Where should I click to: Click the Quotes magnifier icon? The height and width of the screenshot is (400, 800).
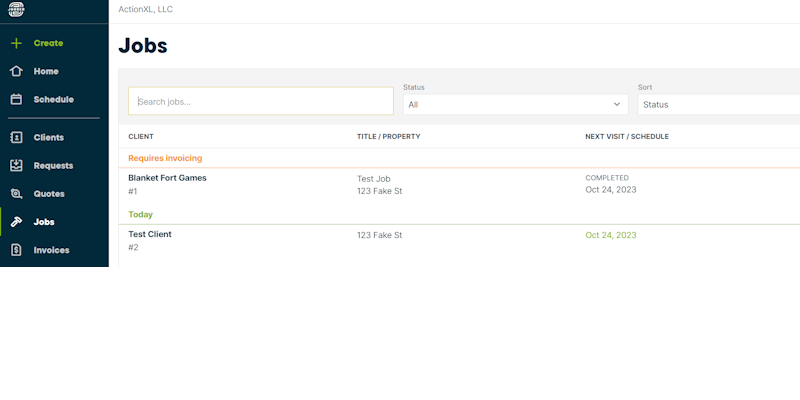tap(16, 194)
